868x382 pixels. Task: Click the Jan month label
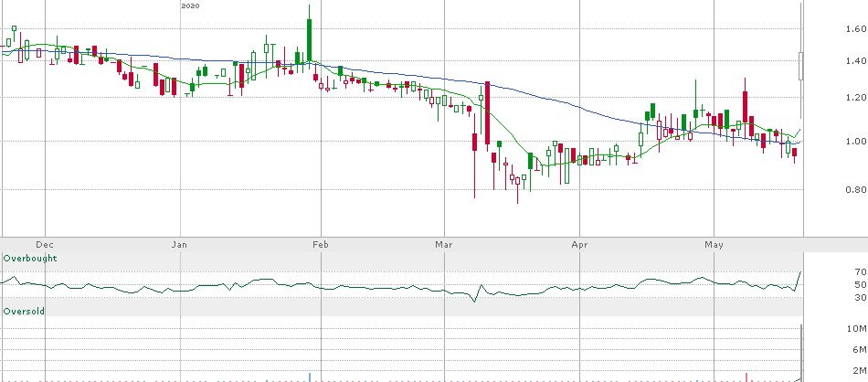[178, 245]
